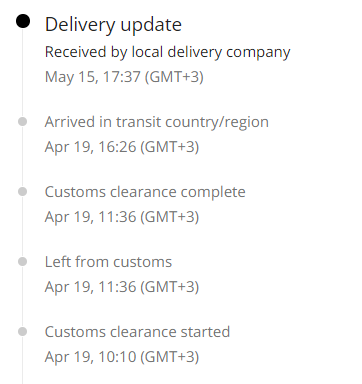
Task: Click the gray dot beside Arrived in transit country/region
Action: coord(23,122)
